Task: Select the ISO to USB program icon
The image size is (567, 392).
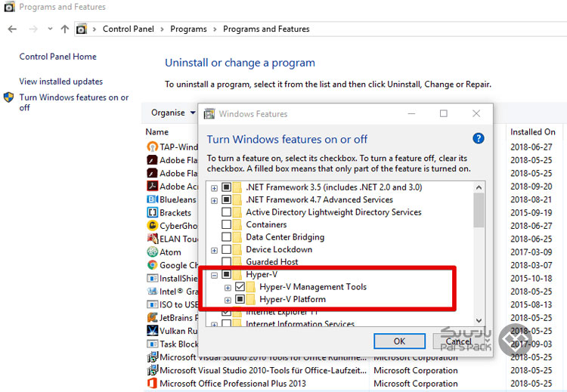Action: pos(152,304)
